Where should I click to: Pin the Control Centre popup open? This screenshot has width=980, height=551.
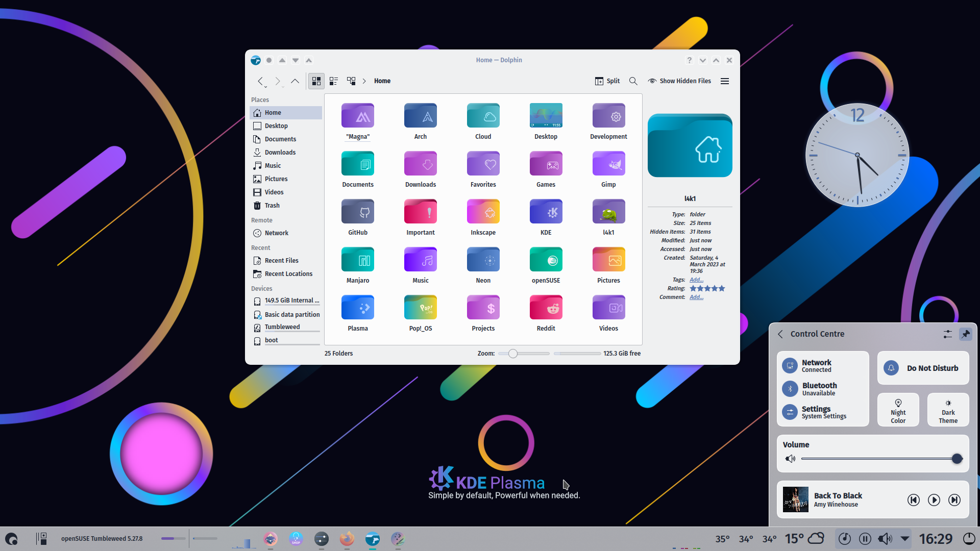pos(965,334)
